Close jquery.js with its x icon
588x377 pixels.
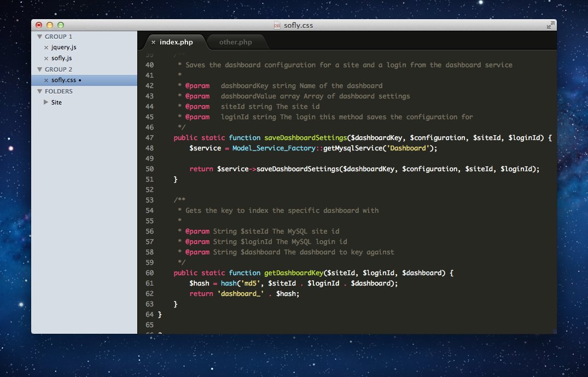[46, 48]
